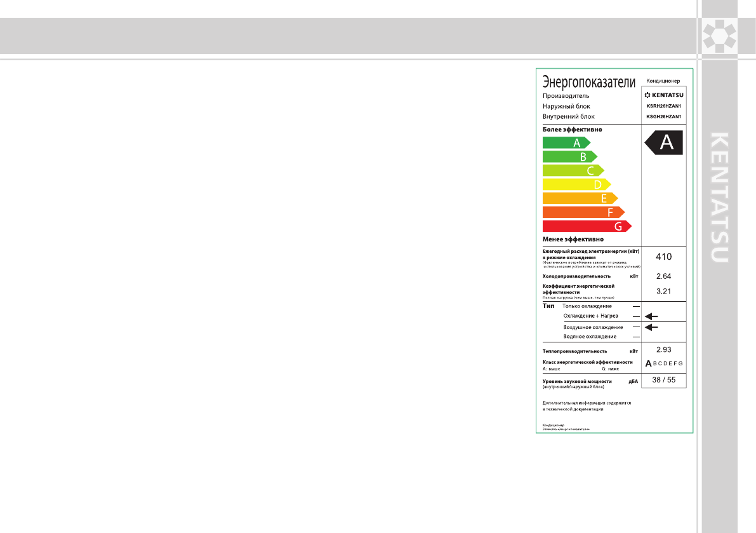Click the energy efficiency coefficient value 3.21
The height and width of the screenshot is (533, 756).
pyautogui.click(x=663, y=292)
